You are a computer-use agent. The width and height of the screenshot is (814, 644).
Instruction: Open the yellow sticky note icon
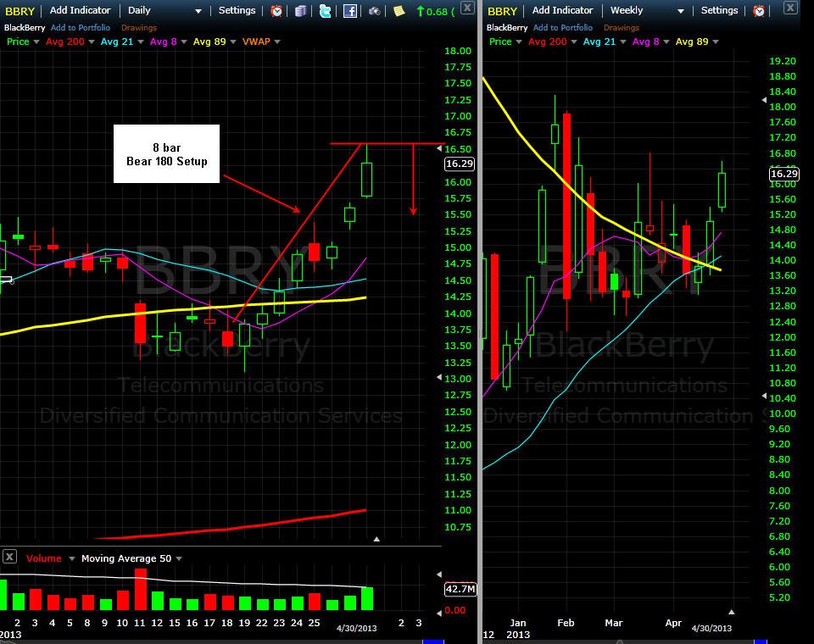(399, 10)
